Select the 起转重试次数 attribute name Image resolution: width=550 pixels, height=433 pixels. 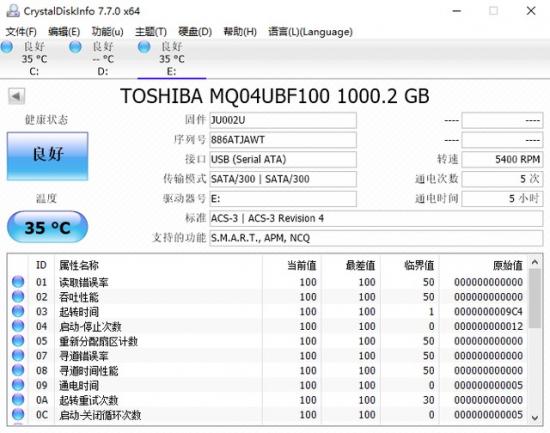[x=88, y=400]
